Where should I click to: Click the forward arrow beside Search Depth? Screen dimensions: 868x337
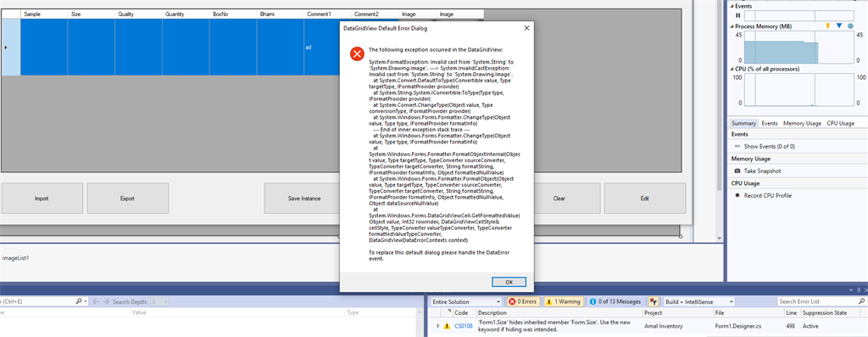(106, 301)
